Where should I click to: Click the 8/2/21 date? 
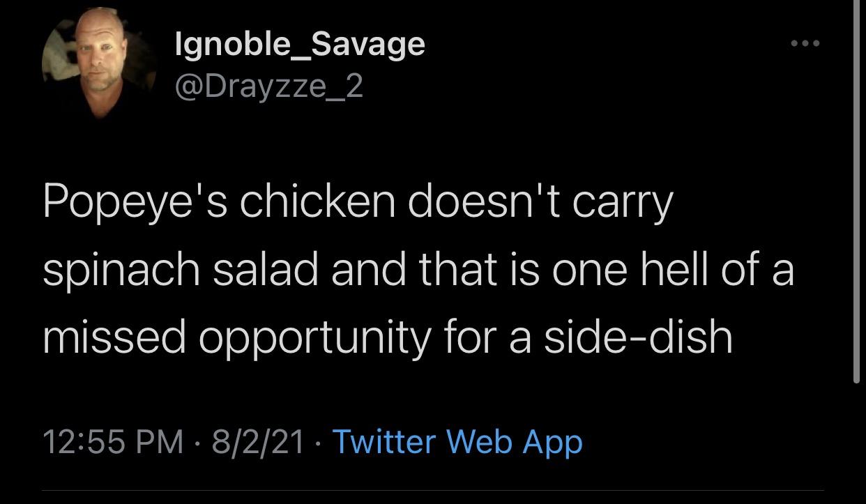click(x=259, y=441)
